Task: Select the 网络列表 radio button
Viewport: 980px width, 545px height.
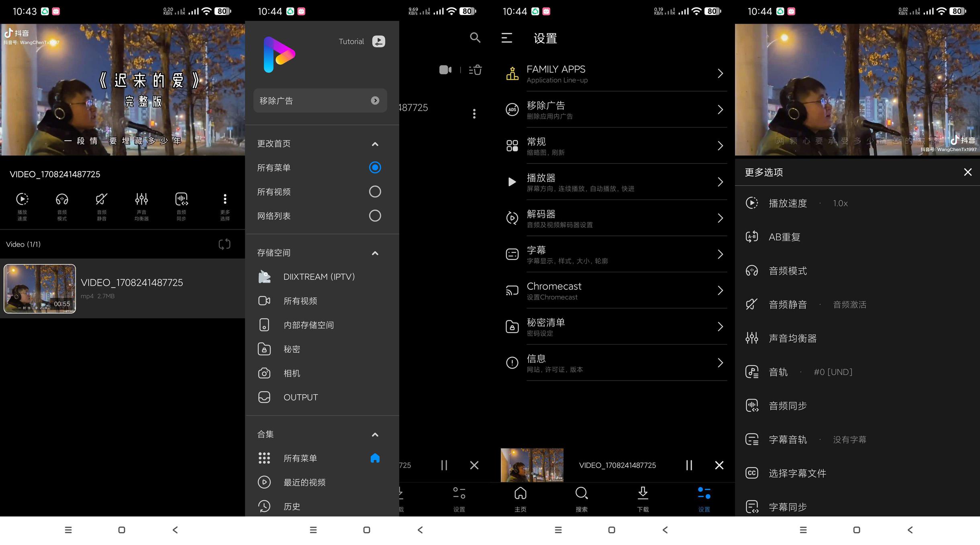Action: [x=375, y=216]
